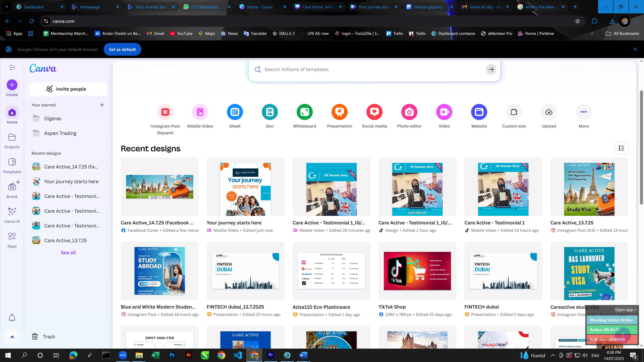The image size is (644, 362).
Task: Bookmark this page with star icon
Action: pos(577,21)
